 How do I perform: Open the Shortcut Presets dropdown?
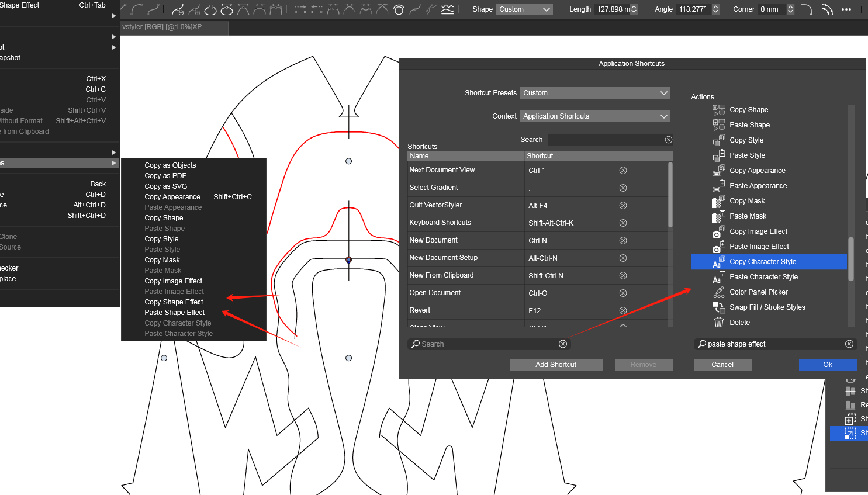[594, 93]
